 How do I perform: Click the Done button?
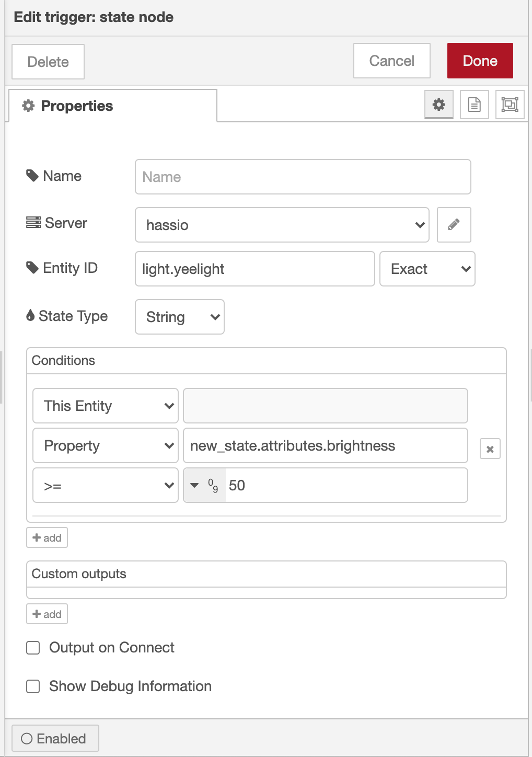[x=480, y=61]
